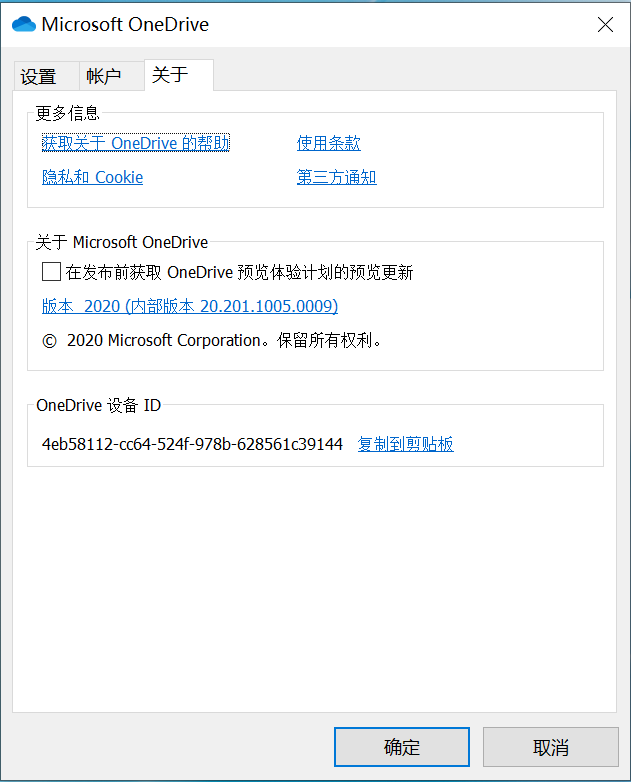This screenshot has width=631, height=782.
Task: Close the Microsoft OneDrive dialog
Action: [x=605, y=24]
